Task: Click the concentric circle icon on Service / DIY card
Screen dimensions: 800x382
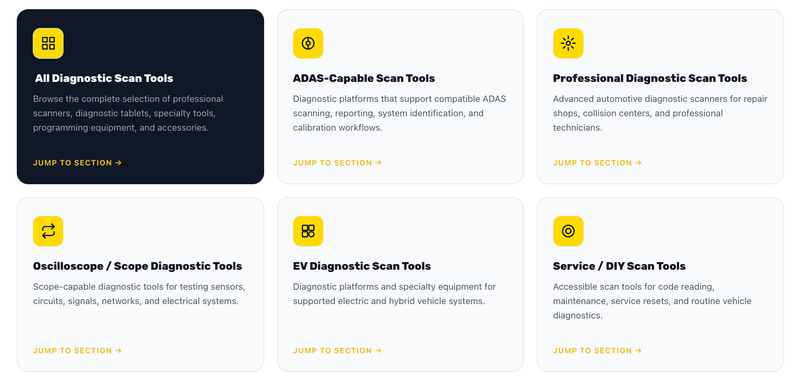Action: (x=568, y=231)
